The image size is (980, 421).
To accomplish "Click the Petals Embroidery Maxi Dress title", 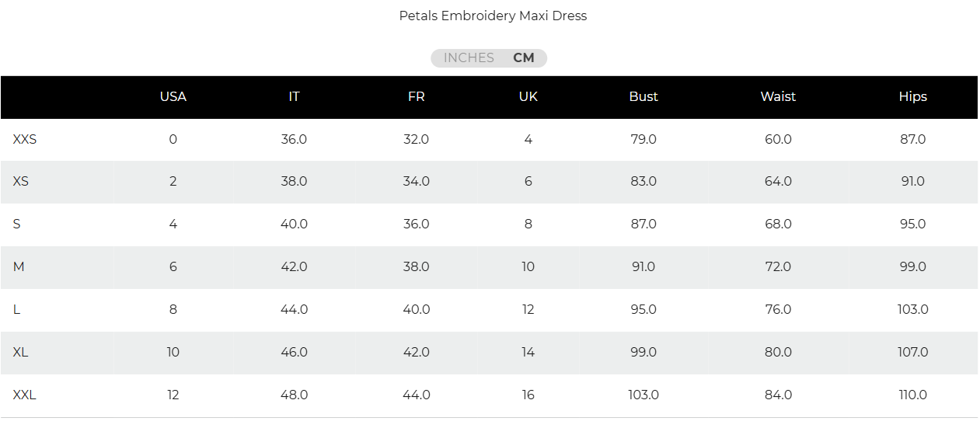I will [493, 16].
